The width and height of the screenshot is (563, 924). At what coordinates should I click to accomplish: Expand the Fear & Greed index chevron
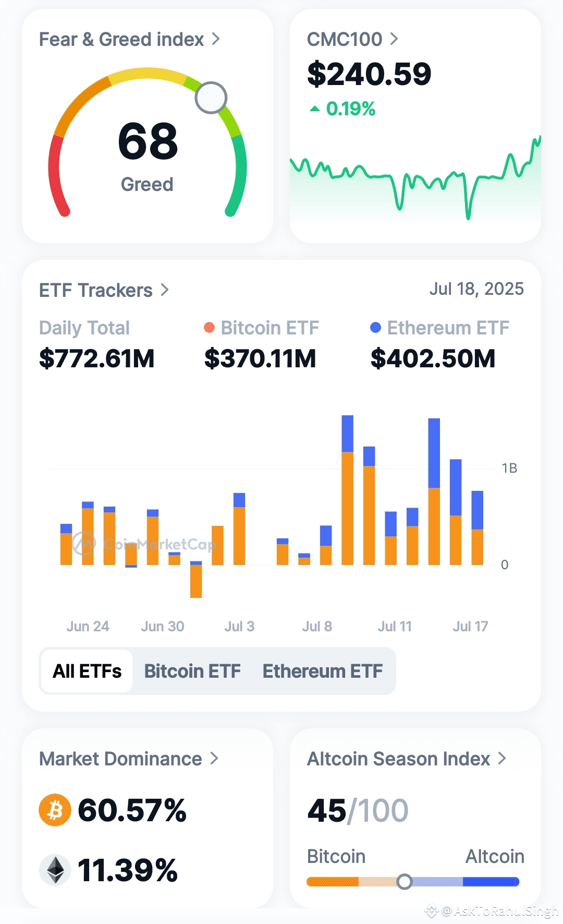tap(216, 39)
